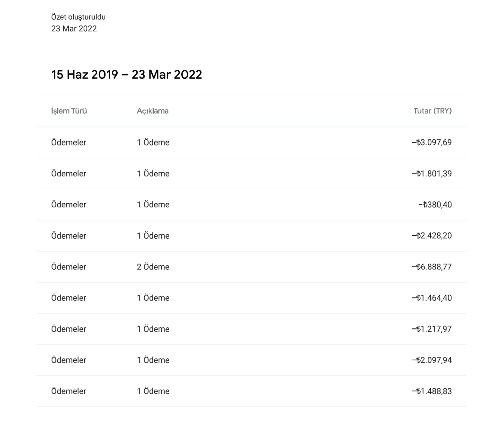Viewport: 504px width, 423px height.
Task: Click the 23 Mar 2022 summary creation date
Action: tap(74, 29)
